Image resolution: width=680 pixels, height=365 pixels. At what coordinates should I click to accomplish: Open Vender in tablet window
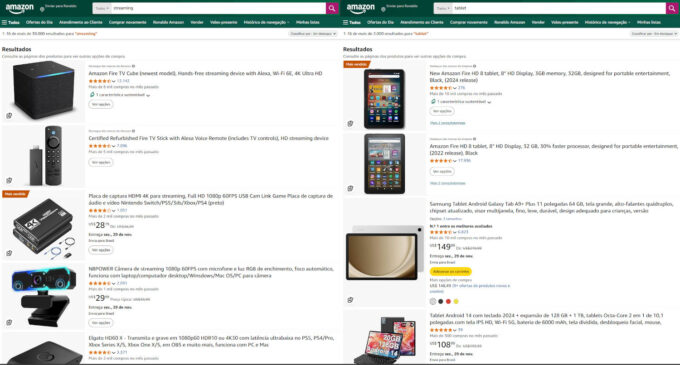[538, 22]
